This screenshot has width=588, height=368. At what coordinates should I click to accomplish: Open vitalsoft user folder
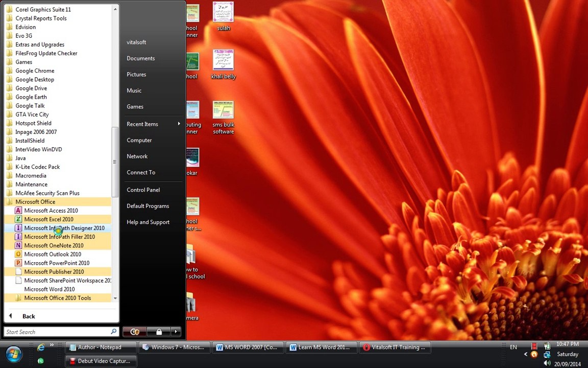point(136,42)
